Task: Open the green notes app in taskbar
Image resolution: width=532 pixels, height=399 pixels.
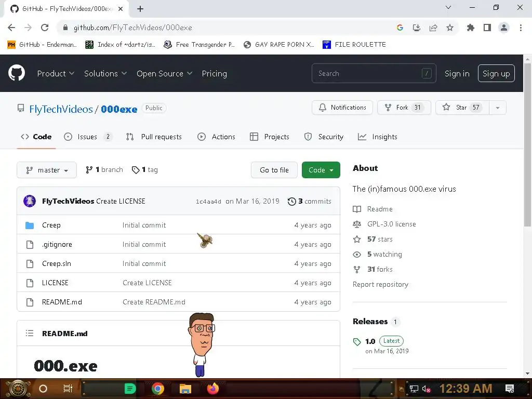Action: [130, 389]
